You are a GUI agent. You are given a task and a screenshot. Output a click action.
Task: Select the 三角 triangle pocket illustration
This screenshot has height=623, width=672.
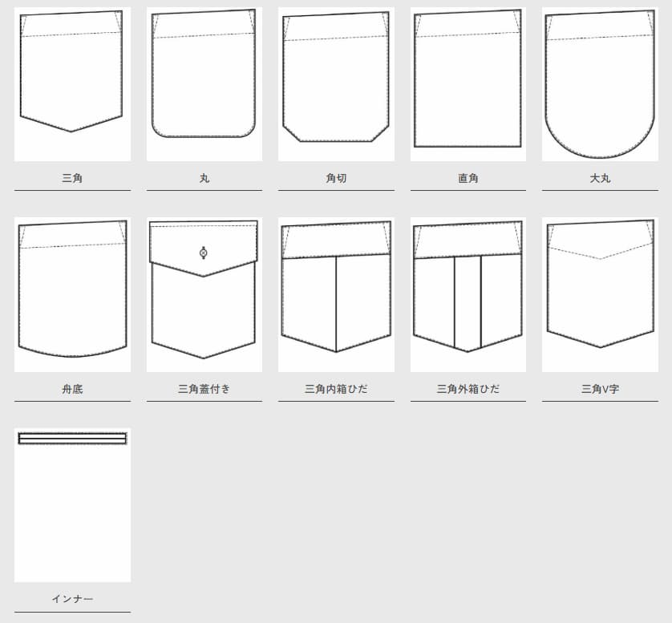(x=72, y=84)
